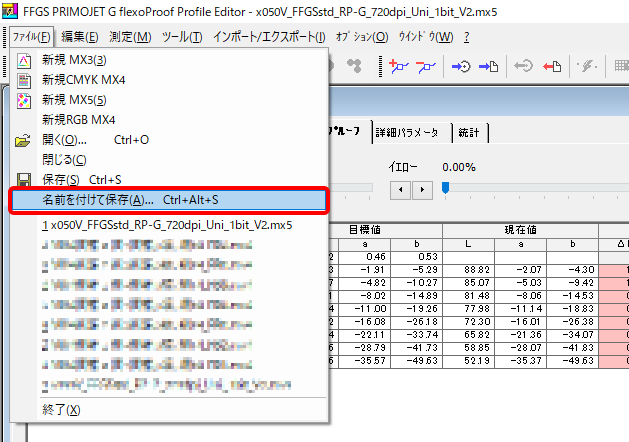Choose 終了(X) to exit the application
This screenshot has height=442, width=629.
[168, 410]
